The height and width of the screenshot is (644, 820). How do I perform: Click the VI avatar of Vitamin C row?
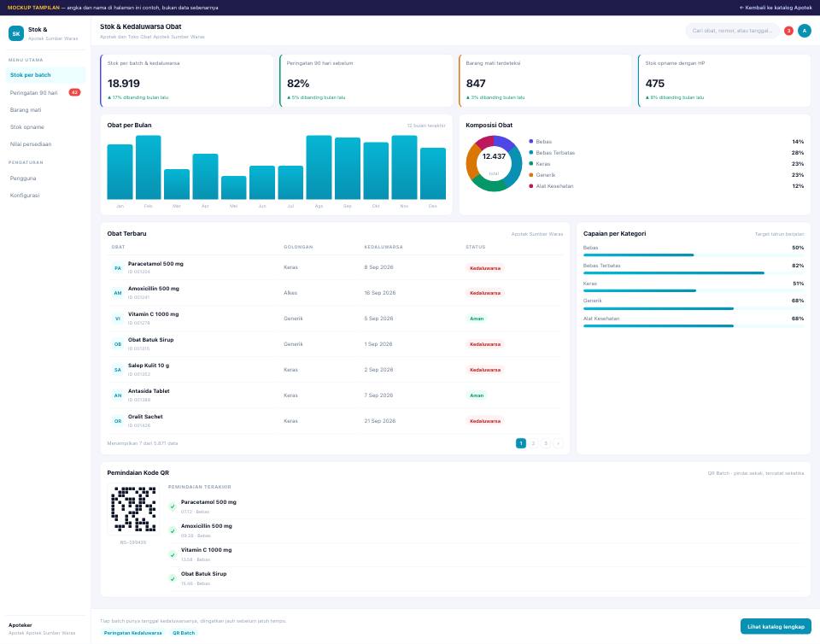click(x=118, y=319)
